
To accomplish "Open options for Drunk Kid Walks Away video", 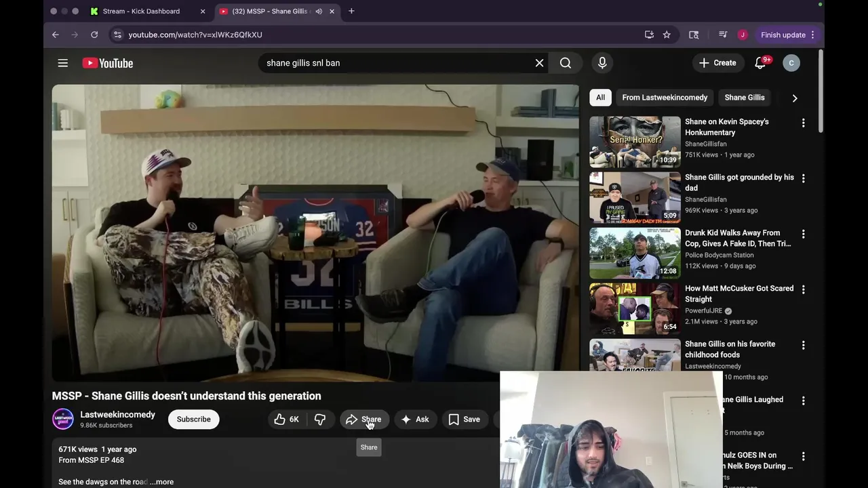I will coord(803,234).
